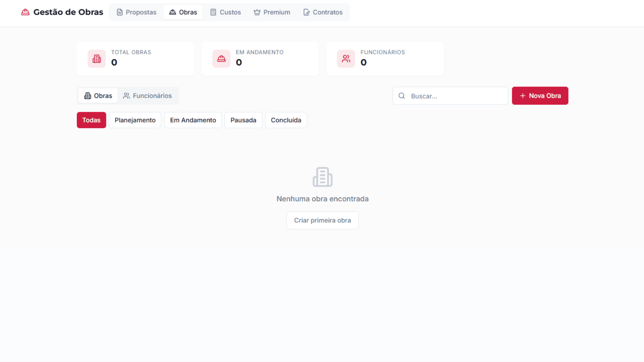Open the Premium tab
This screenshot has width=644, height=362.
tap(272, 12)
